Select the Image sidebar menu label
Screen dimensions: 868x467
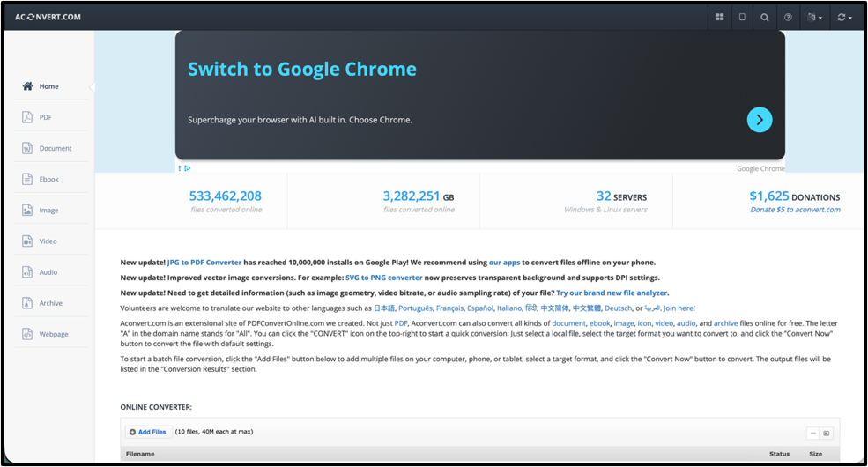(x=48, y=211)
